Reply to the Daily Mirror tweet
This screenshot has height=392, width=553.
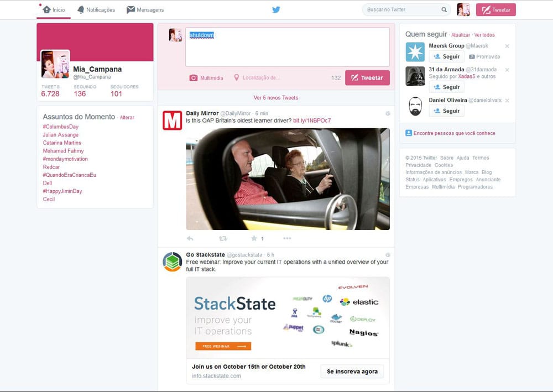(x=190, y=238)
